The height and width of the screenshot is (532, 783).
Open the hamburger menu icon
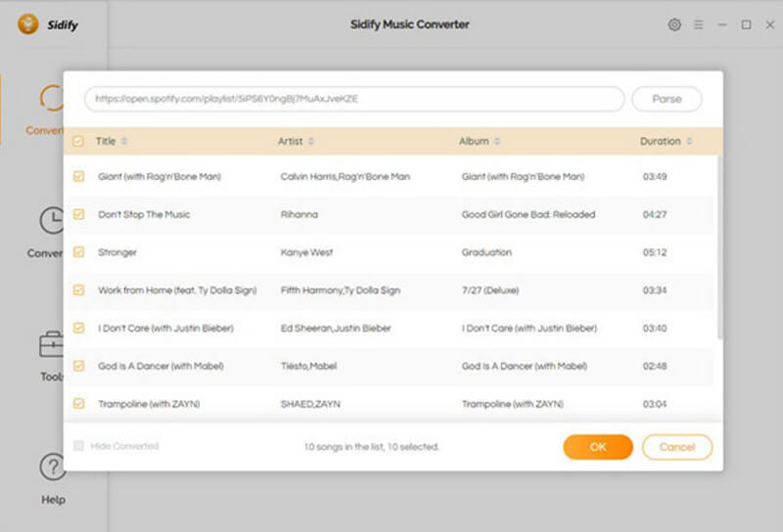coord(699,24)
